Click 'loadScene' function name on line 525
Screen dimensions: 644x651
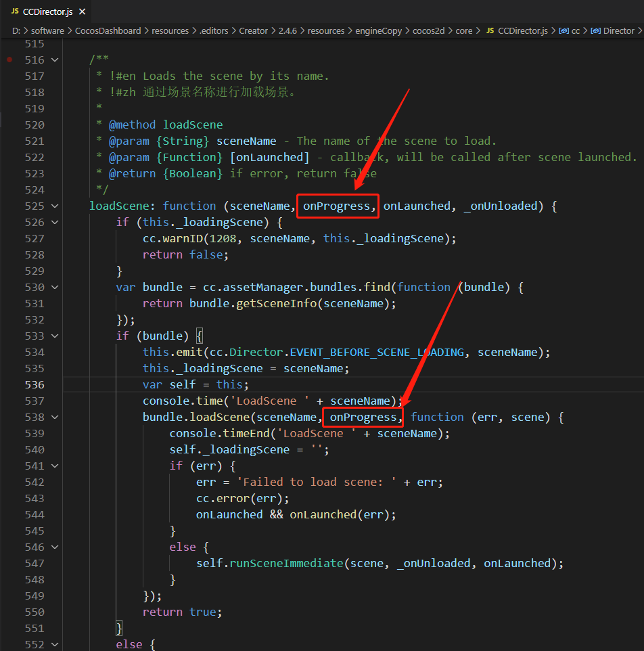pyautogui.click(x=119, y=206)
